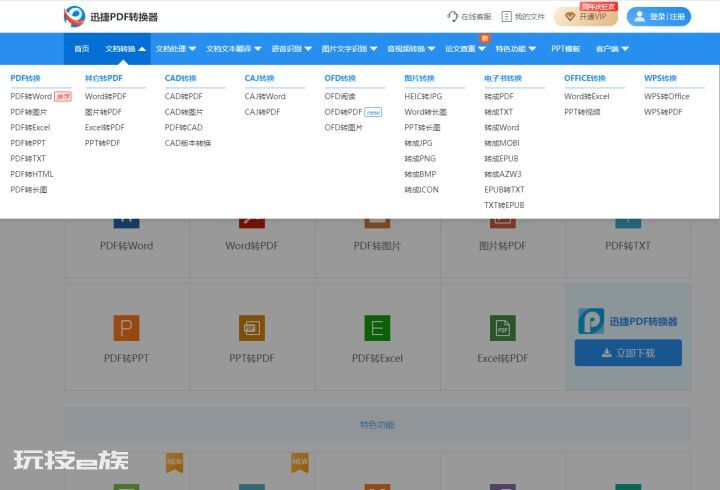Viewport: 720px width, 490px height.
Task: Click the PPT转PDF tile icon
Action: point(252,328)
